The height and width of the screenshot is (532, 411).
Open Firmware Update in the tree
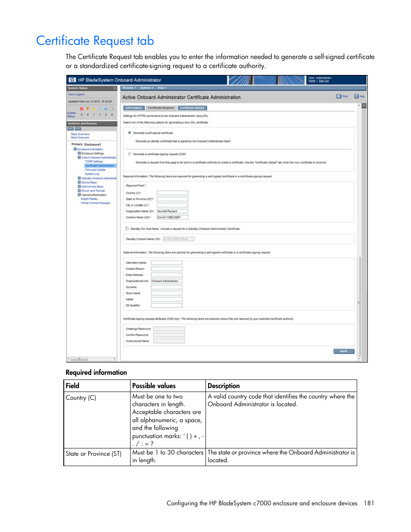tap(95, 170)
